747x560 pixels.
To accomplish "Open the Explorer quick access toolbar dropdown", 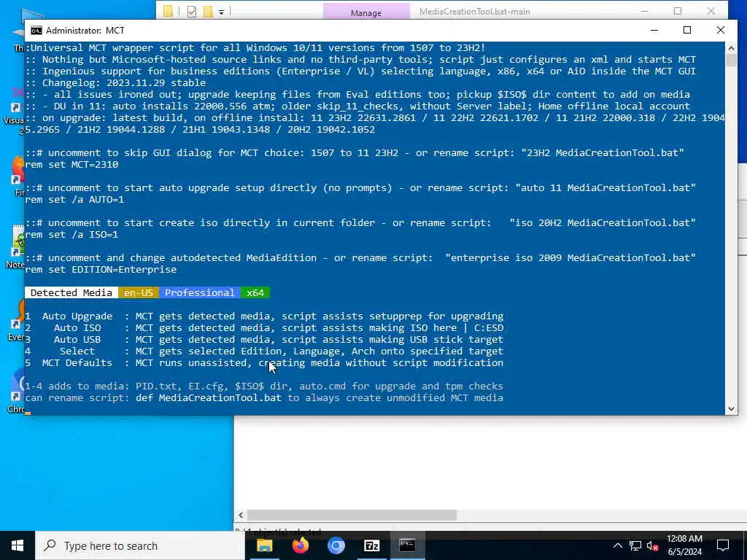I will point(222,12).
